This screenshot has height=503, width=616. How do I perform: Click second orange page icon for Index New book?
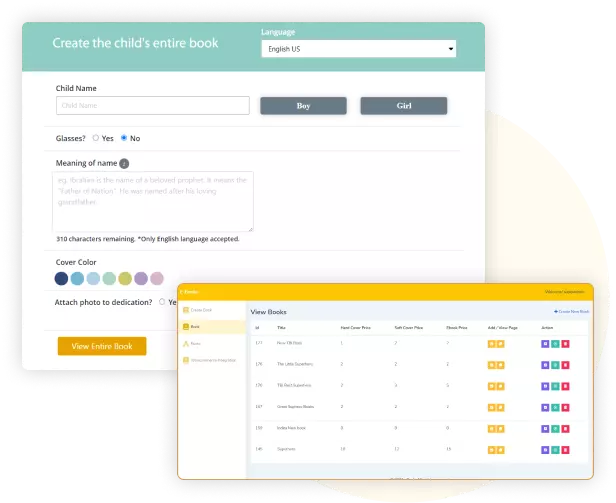click(x=500, y=429)
